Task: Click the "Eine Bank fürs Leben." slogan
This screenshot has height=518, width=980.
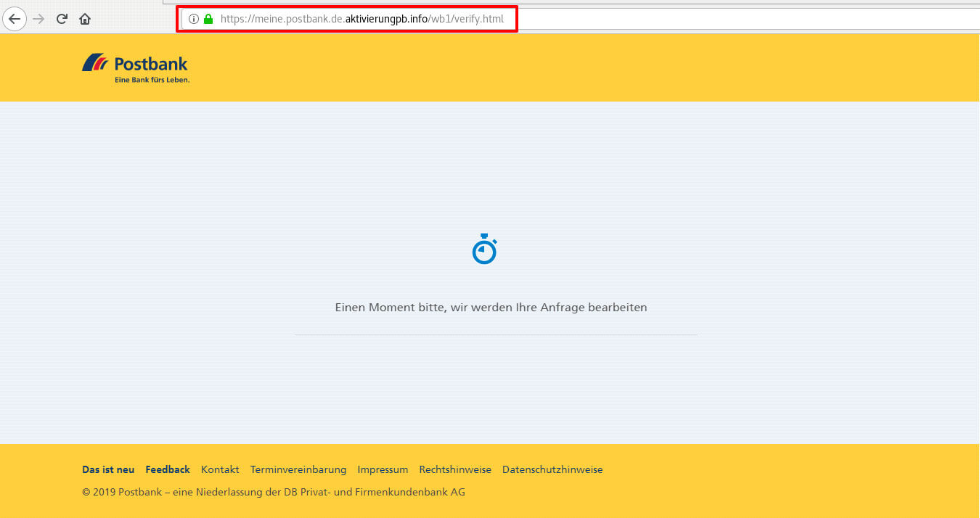Action: pyautogui.click(x=152, y=80)
